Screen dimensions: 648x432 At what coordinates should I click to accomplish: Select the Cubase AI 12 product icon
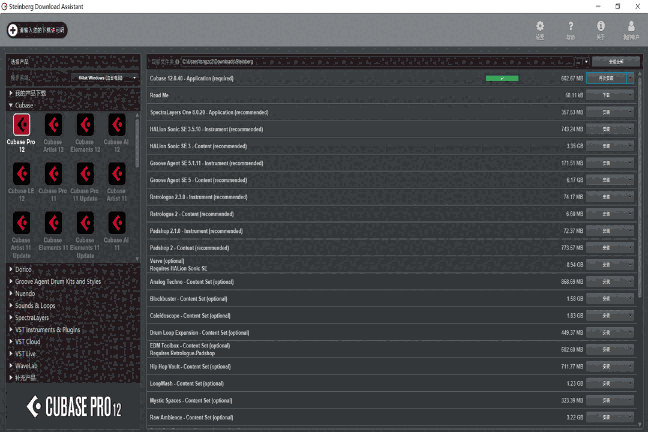117,124
